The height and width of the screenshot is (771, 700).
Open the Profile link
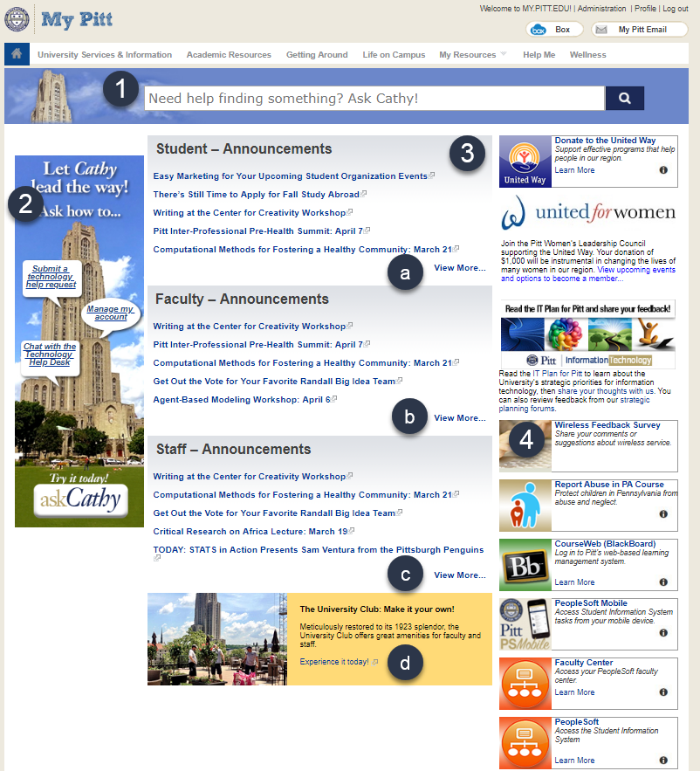pos(645,9)
